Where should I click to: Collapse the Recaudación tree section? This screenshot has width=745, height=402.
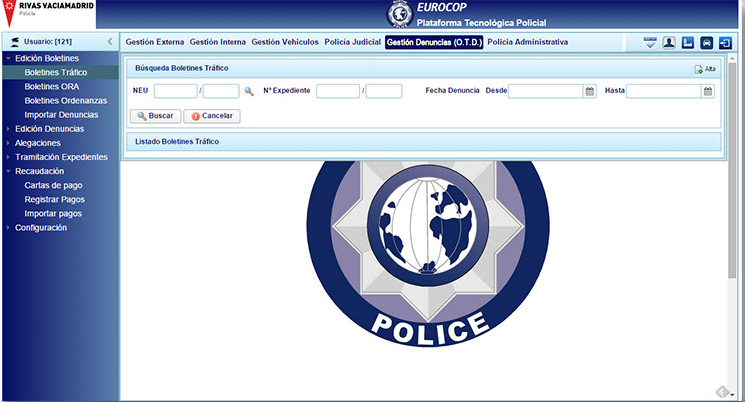click(x=8, y=171)
